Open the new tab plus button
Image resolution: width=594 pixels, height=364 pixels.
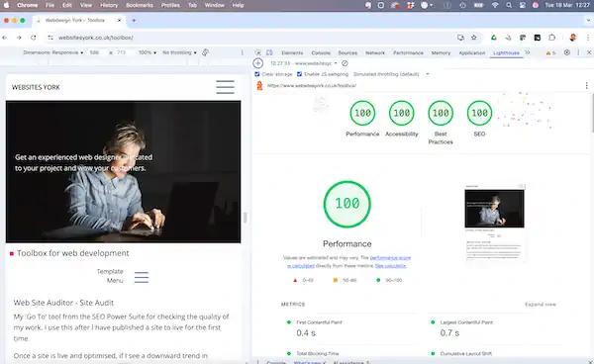click(x=134, y=21)
